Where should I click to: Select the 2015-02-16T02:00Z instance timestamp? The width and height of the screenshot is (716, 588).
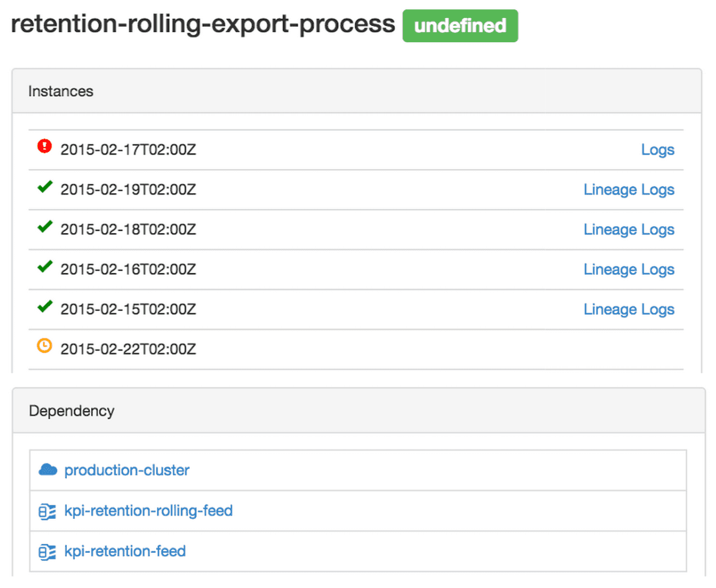click(128, 270)
